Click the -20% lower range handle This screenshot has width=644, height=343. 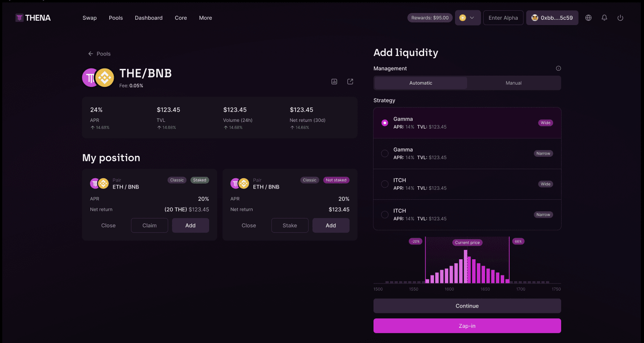[416, 241]
